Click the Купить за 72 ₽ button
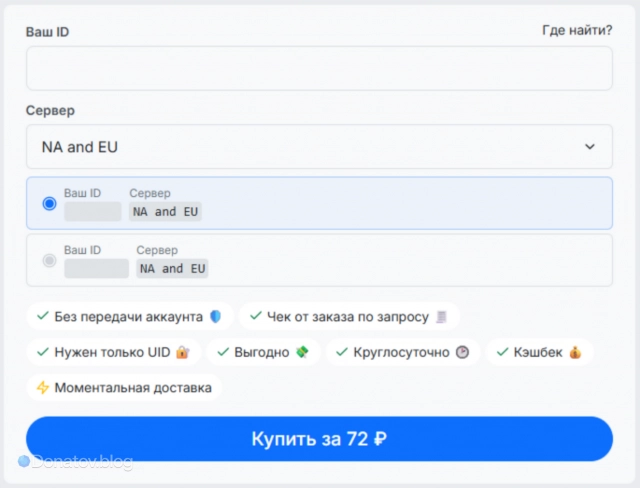 pyautogui.click(x=319, y=439)
